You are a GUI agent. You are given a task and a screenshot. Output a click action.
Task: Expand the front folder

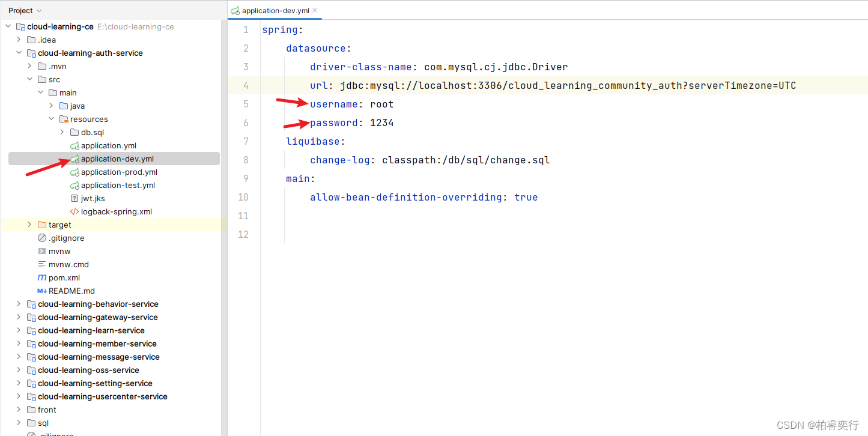click(x=19, y=410)
